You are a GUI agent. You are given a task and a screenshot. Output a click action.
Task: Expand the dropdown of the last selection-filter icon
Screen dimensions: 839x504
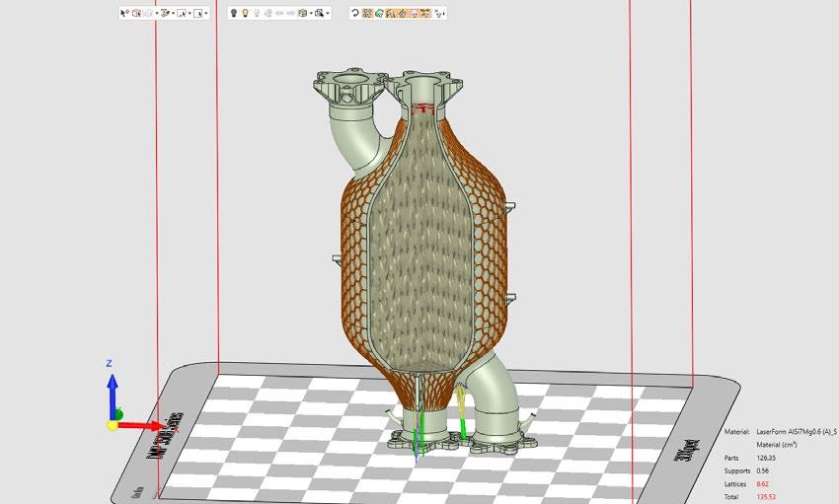point(206,13)
